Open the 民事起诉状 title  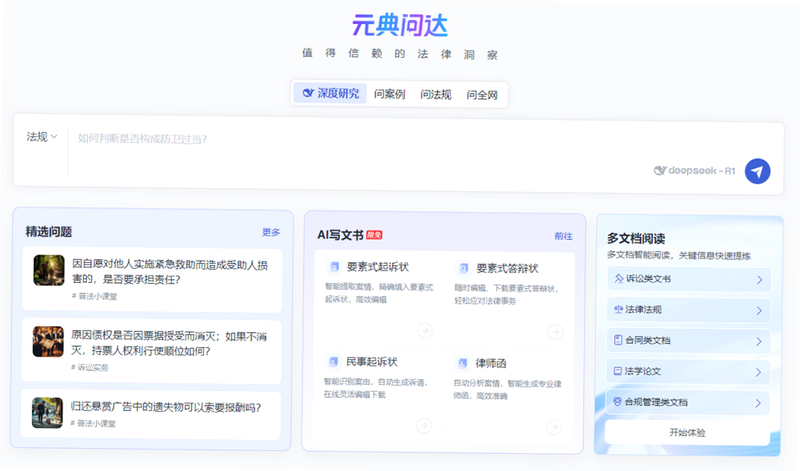tap(371, 362)
